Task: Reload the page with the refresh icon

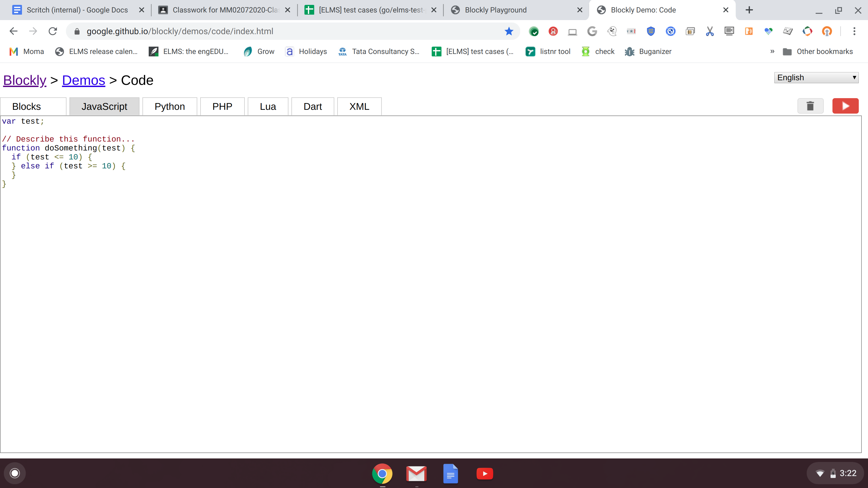Action: tap(53, 31)
